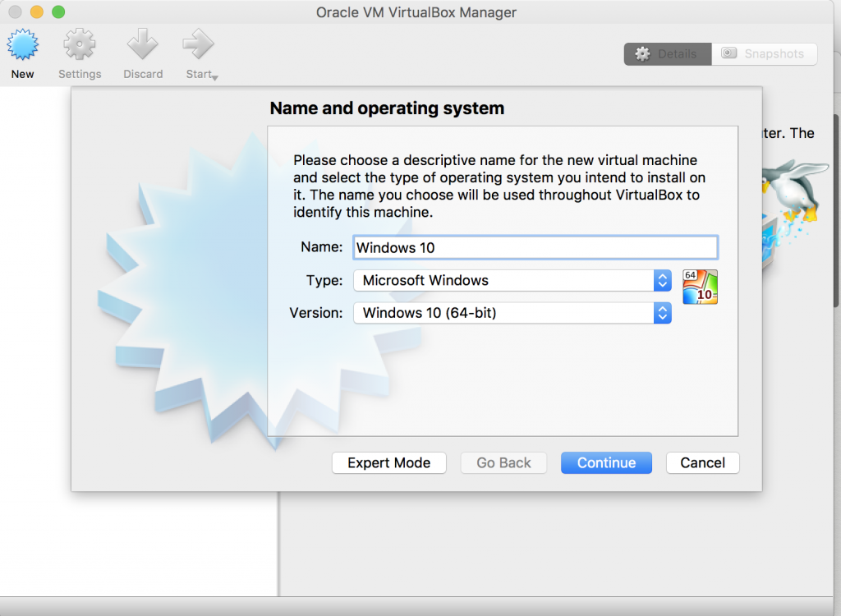Click the Start arrow toolbar icon

(198, 44)
